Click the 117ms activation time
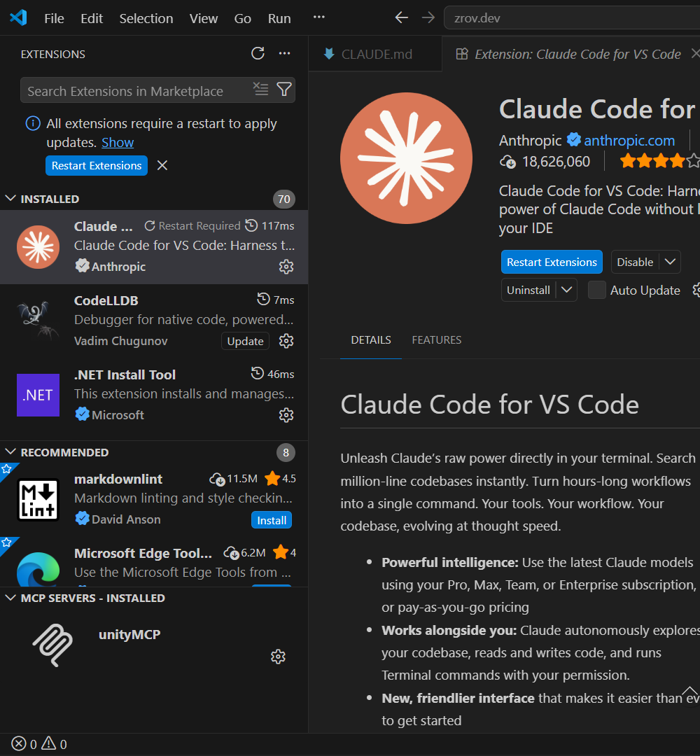Image resolution: width=700 pixels, height=756 pixels. pos(278,225)
